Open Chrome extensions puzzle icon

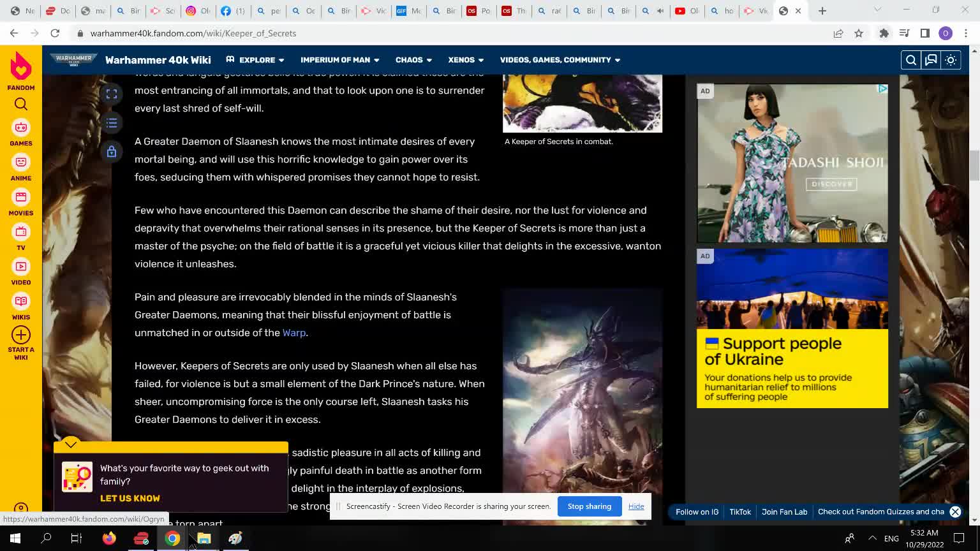[884, 33]
